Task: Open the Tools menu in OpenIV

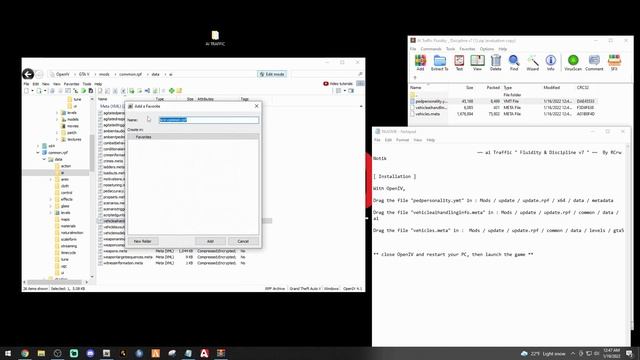Action: pos(87,84)
